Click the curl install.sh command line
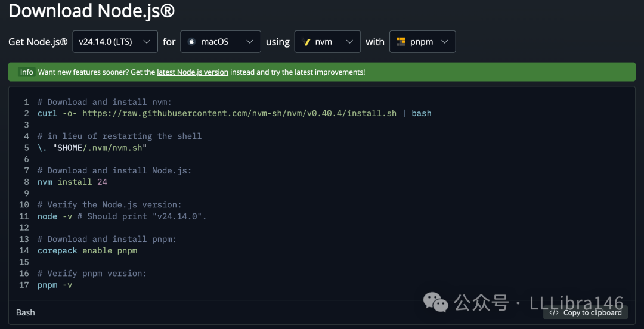 click(234, 113)
